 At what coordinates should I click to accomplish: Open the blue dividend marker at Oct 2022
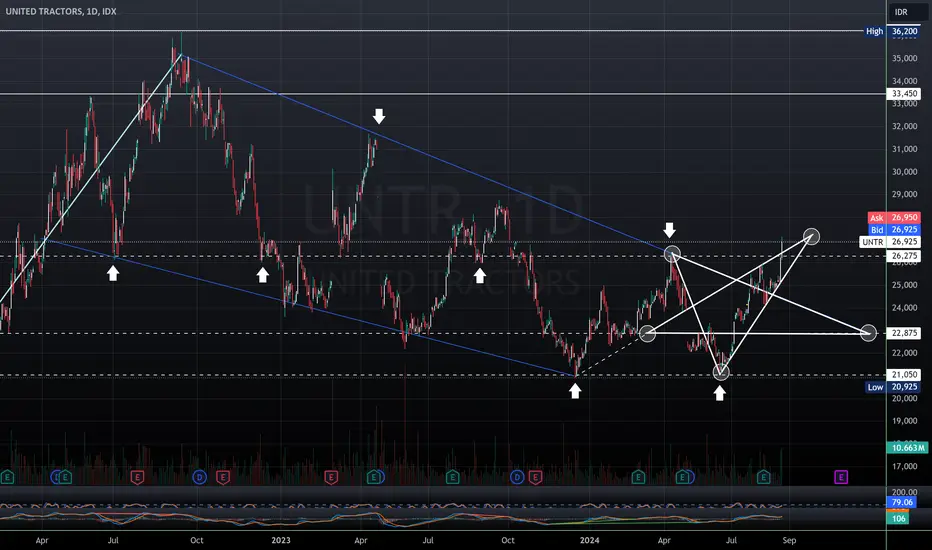coord(199,477)
